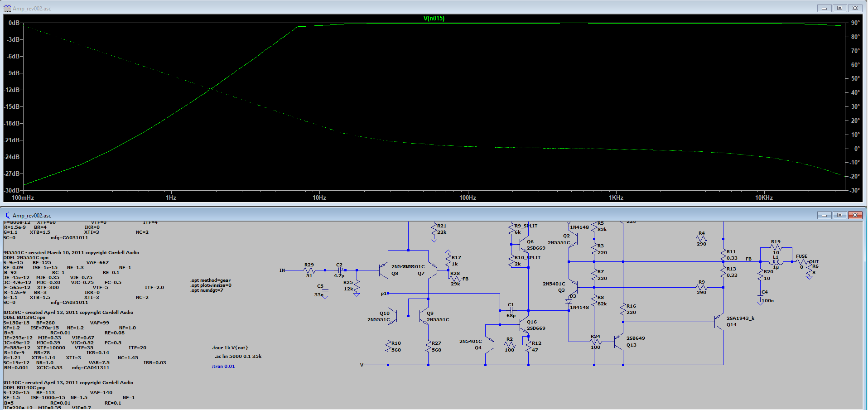This screenshot has width=868, height=410.
Task: Select resistor R20 10 symbol
Action: [761, 275]
